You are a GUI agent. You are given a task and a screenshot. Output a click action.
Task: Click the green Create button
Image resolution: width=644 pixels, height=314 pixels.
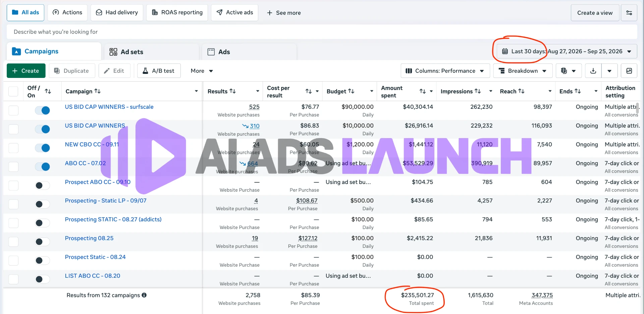point(26,71)
